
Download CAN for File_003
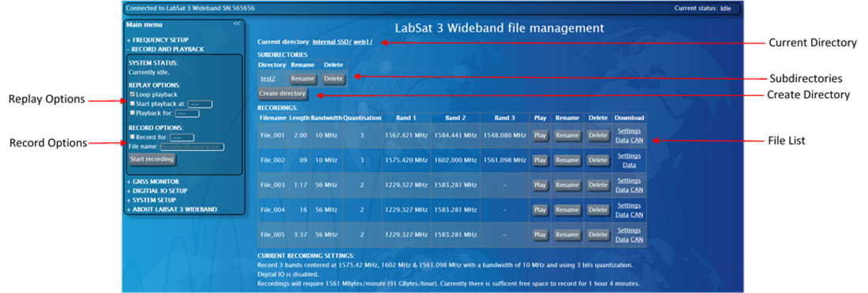637,190
